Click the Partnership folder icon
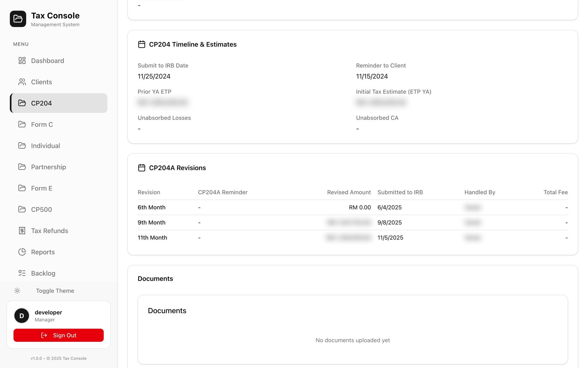This screenshot has width=588, height=368. (x=22, y=167)
